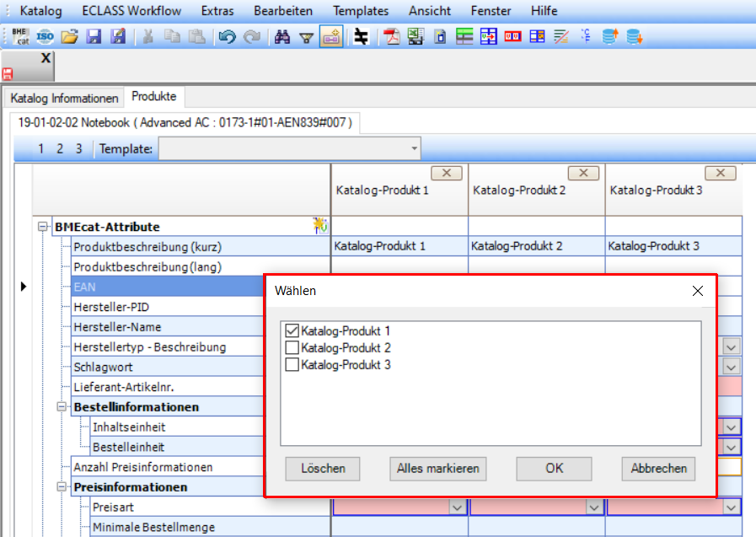Screen dimensions: 756x537
Task: Collapse the BMEcat-Attribute tree node
Action: click(44, 227)
